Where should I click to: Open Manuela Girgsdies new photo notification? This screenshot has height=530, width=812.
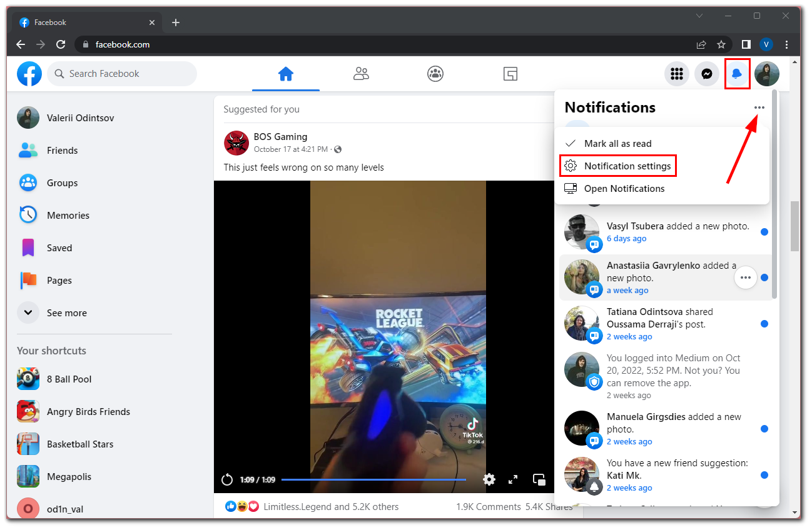[x=666, y=429]
